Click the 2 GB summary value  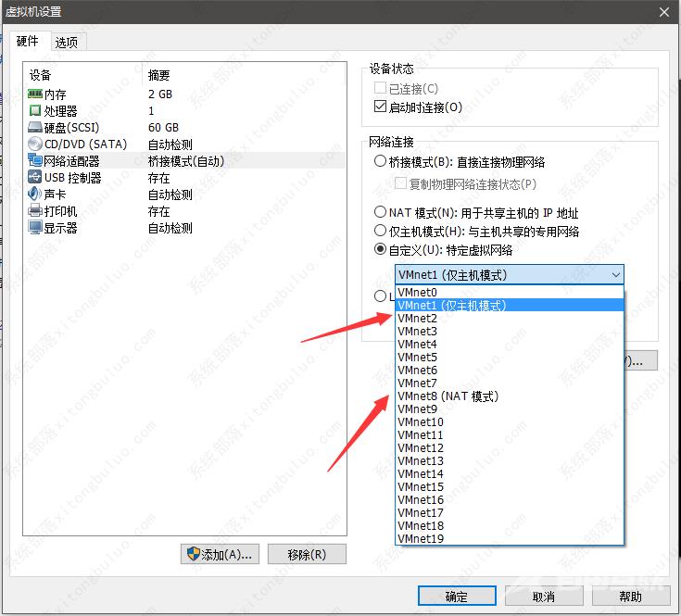click(160, 94)
